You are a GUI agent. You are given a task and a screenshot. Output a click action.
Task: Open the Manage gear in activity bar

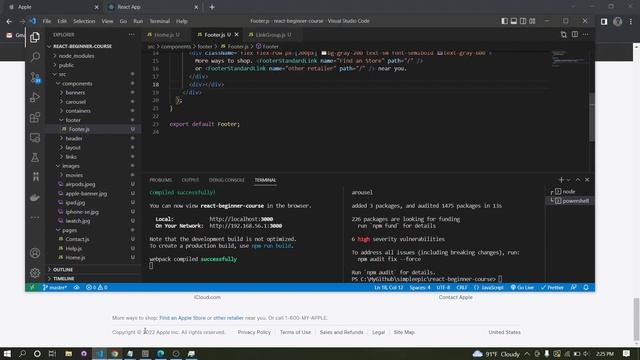coord(35,273)
